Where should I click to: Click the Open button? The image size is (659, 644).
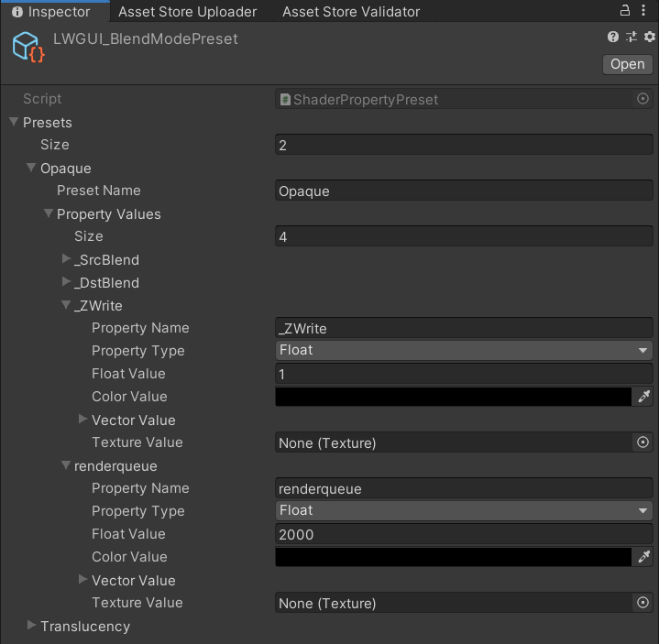click(627, 64)
